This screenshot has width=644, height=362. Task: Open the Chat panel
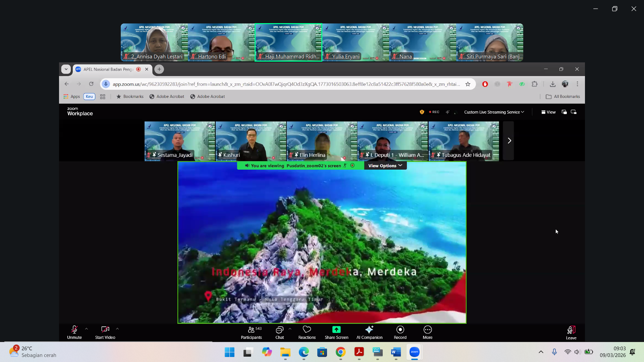click(x=279, y=330)
